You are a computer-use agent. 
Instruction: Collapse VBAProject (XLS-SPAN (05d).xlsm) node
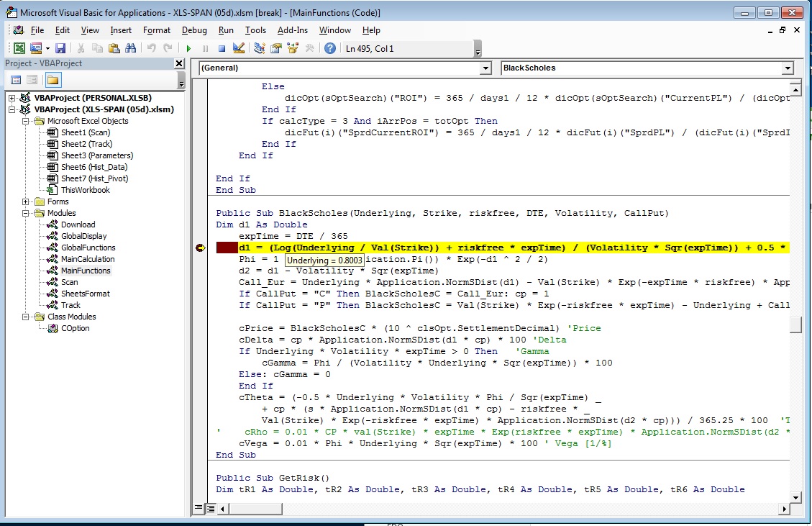pos(12,109)
